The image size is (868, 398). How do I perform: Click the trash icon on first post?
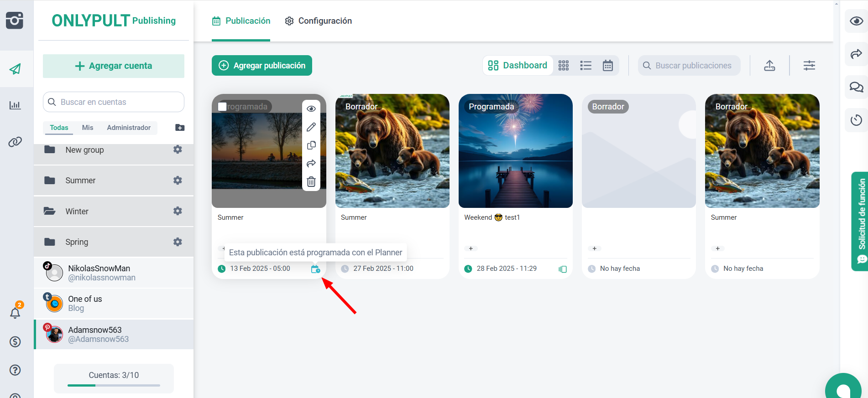pyautogui.click(x=311, y=181)
